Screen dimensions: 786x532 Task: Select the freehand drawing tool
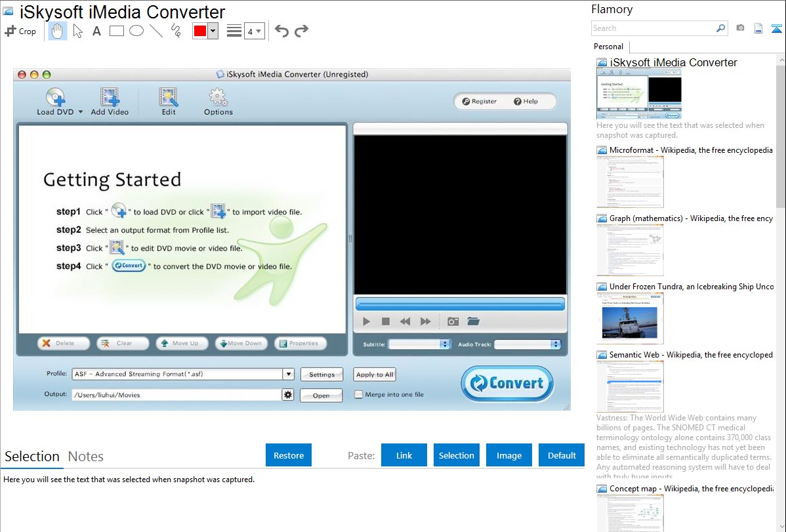(176, 31)
